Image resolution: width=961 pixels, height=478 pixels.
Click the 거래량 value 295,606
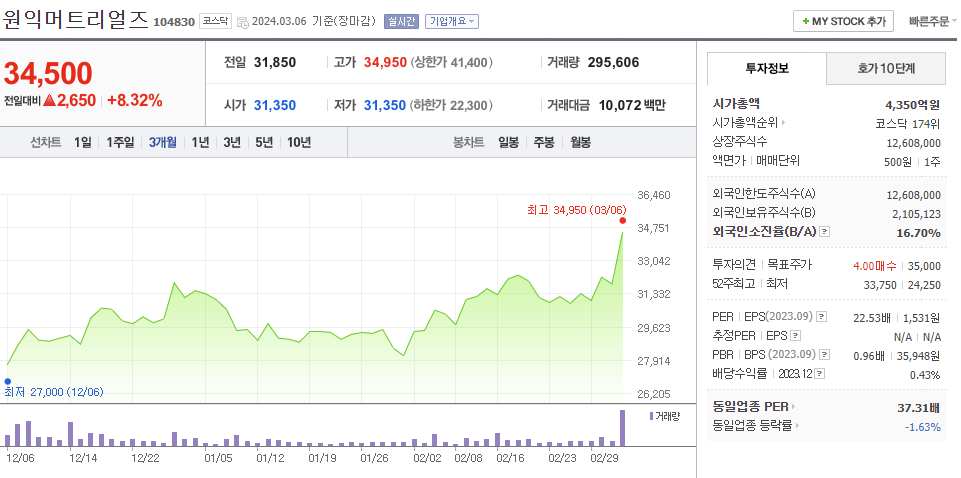(x=613, y=63)
